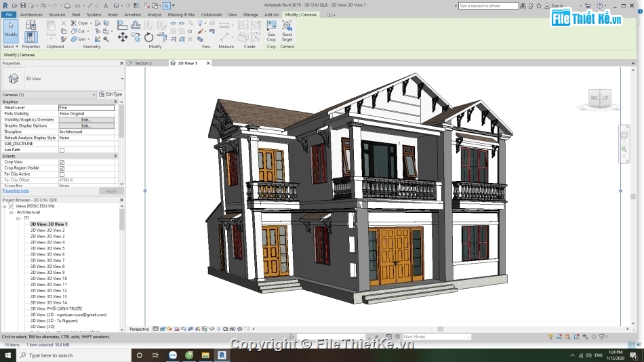Select the Copy tool in Modify panel
This screenshot has width=644, height=362.
136,38
